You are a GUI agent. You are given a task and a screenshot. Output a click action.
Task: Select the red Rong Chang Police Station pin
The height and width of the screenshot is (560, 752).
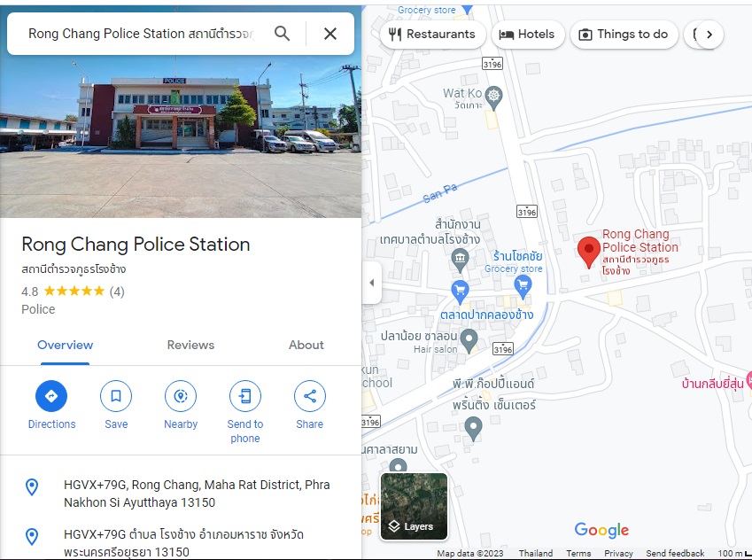tap(588, 252)
